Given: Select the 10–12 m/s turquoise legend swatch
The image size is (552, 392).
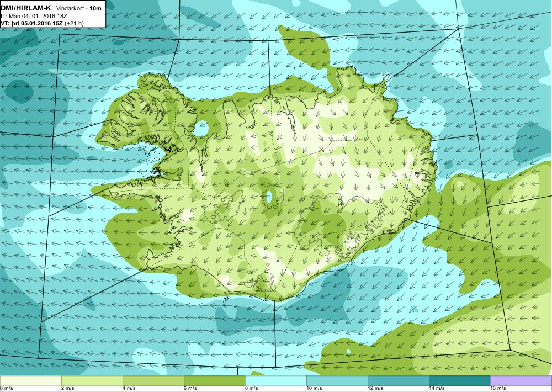Looking at the screenshot, I should (337, 381).
